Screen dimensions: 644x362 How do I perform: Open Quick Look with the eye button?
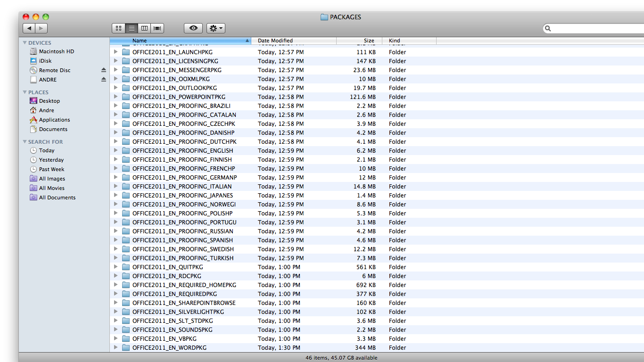click(x=193, y=28)
